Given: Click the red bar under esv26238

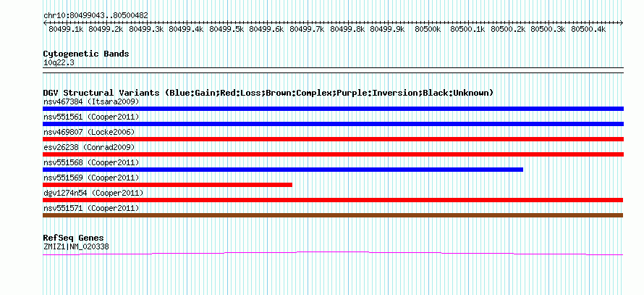Looking at the screenshot, I should pyautogui.click(x=333, y=154).
